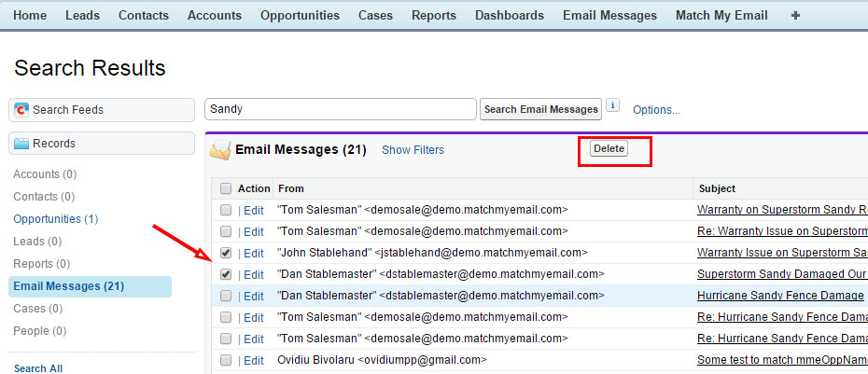Click the info icon beside Search Email Messages
868x374 pixels.
tap(613, 105)
